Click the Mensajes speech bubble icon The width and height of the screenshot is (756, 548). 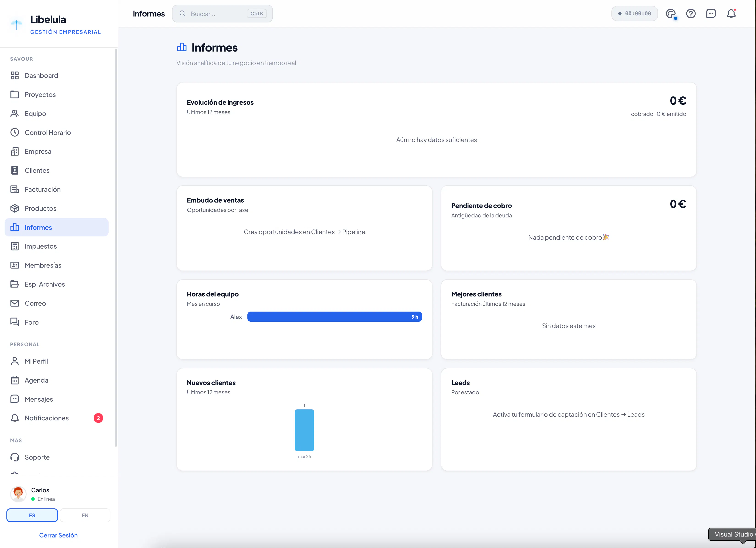point(15,399)
